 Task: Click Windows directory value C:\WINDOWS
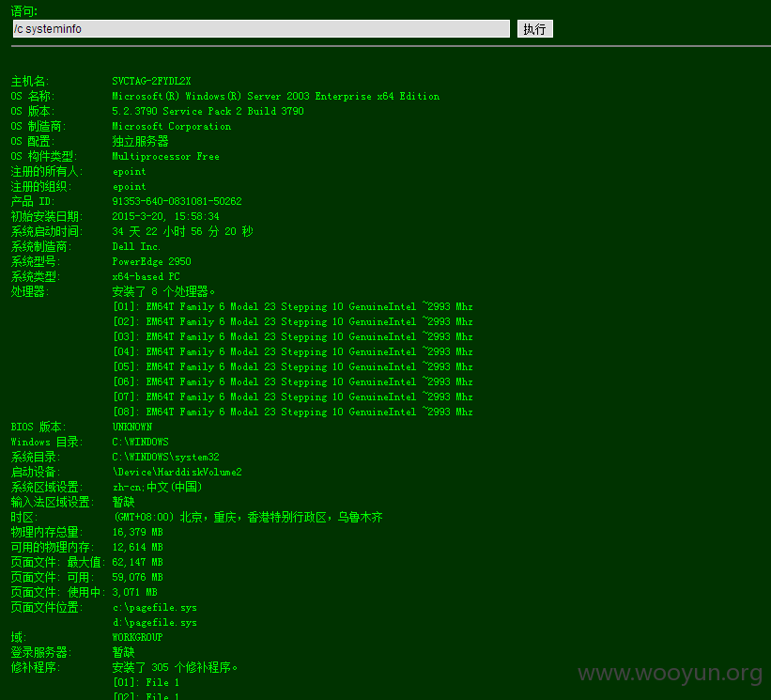tap(141, 443)
